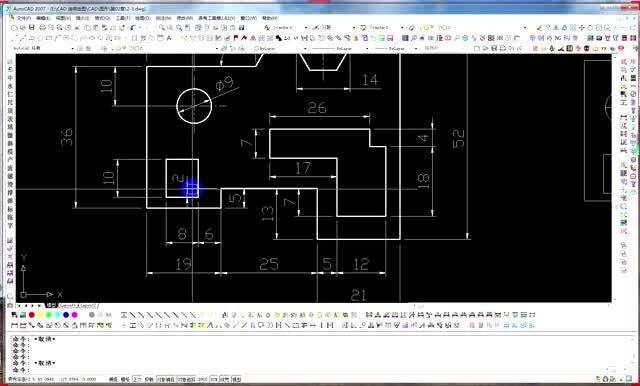Pick the cyan color swatch
The image size is (640, 386).
(x=58, y=315)
